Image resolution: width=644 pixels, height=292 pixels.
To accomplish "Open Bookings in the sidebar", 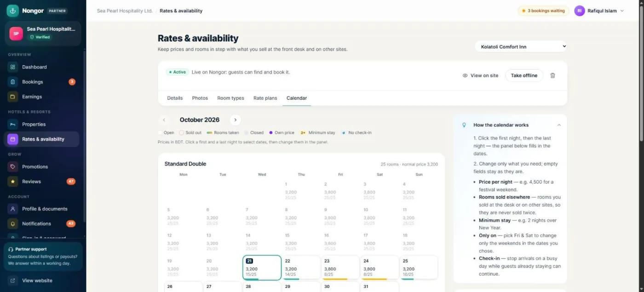I will coord(41,82).
